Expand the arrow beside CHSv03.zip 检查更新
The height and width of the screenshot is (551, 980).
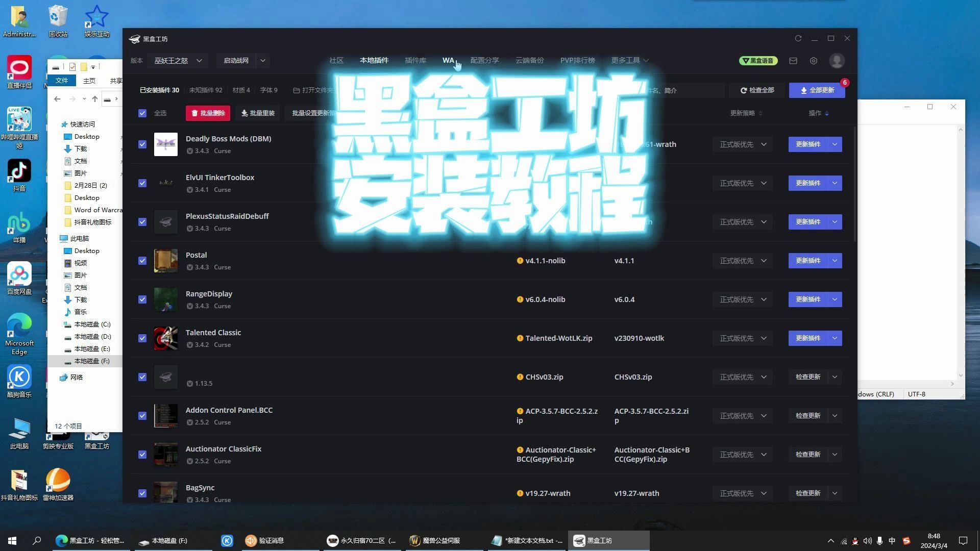pyautogui.click(x=835, y=377)
